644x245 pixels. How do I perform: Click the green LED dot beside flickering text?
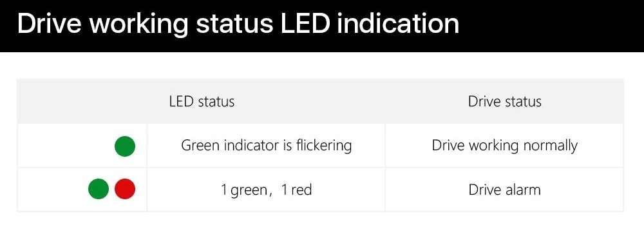pyautogui.click(x=125, y=146)
